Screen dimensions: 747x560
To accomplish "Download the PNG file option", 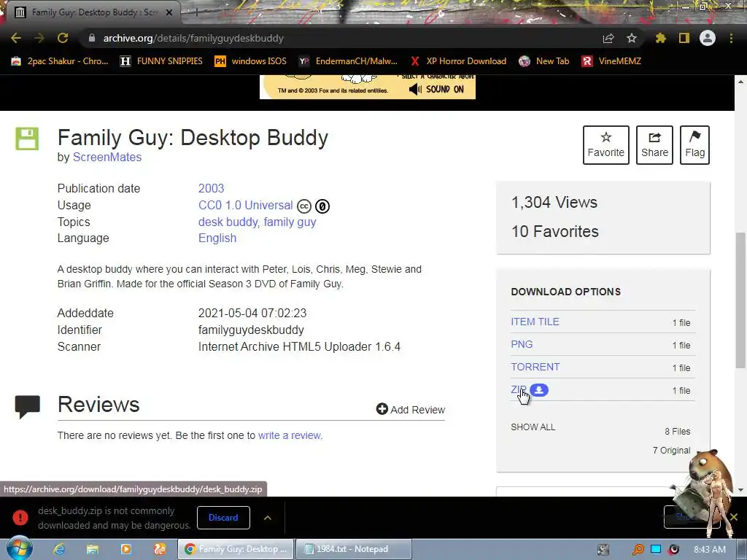I will 522,344.
